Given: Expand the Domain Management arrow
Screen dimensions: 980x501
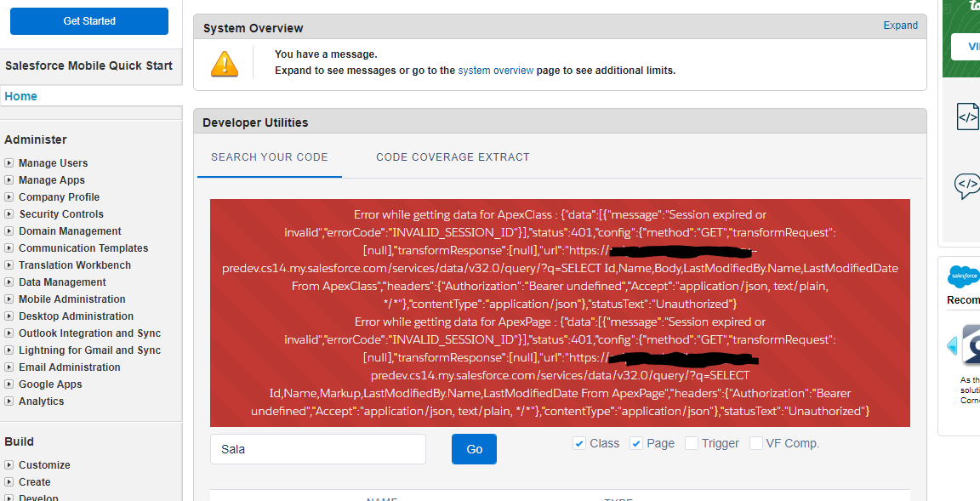Looking at the screenshot, I should click(x=9, y=231).
